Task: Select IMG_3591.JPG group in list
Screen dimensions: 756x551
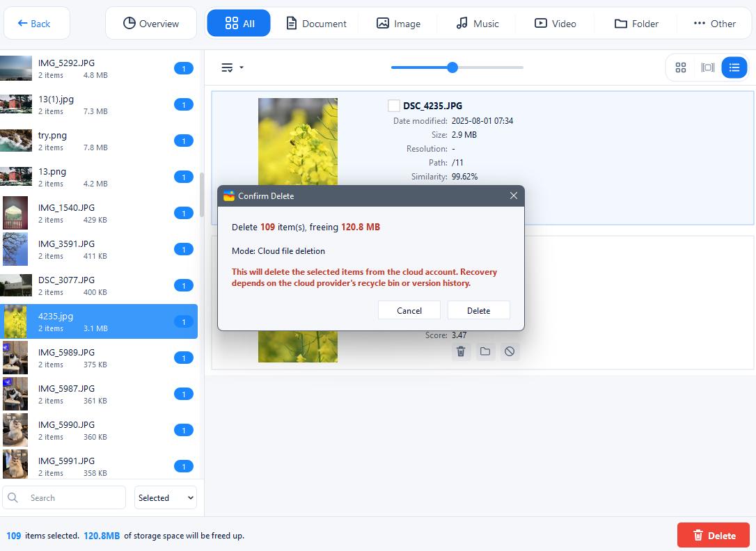Action: click(x=99, y=249)
